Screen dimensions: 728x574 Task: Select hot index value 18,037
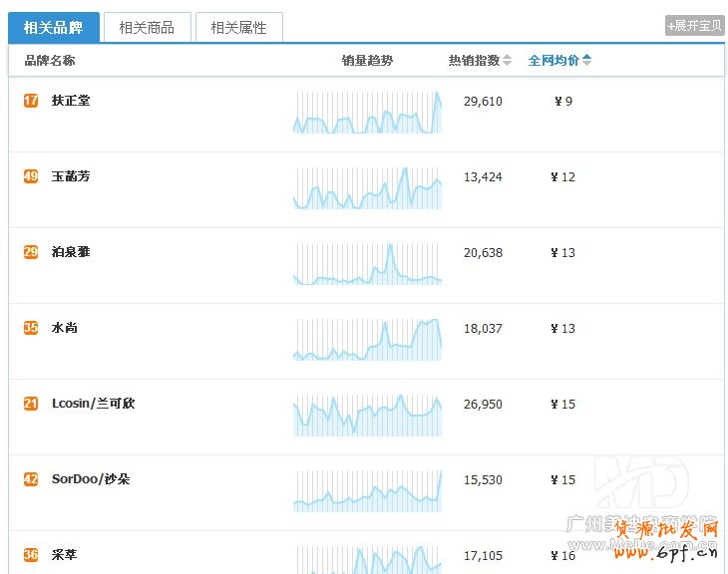pyautogui.click(x=483, y=328)
